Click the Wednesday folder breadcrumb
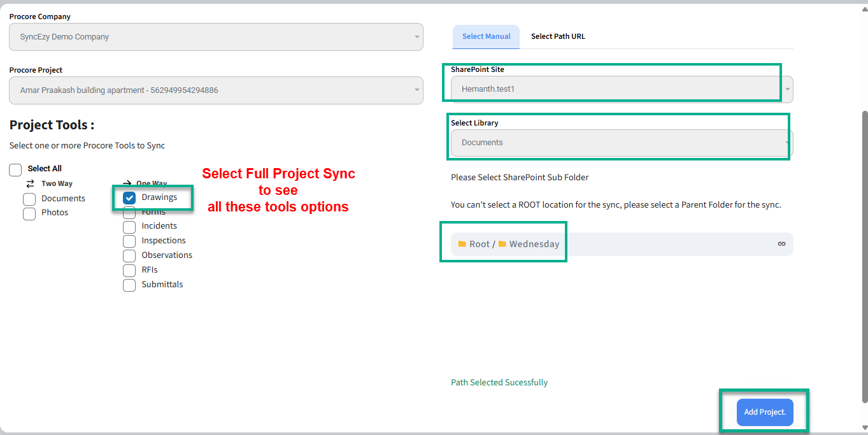868x435 pixels. point(534,244)
